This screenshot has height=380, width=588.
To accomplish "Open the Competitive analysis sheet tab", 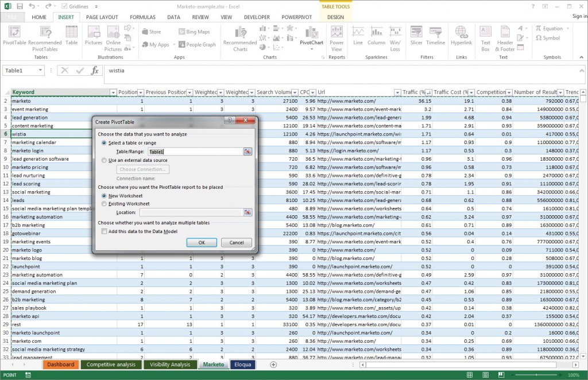I will click(x=111, y=365).
